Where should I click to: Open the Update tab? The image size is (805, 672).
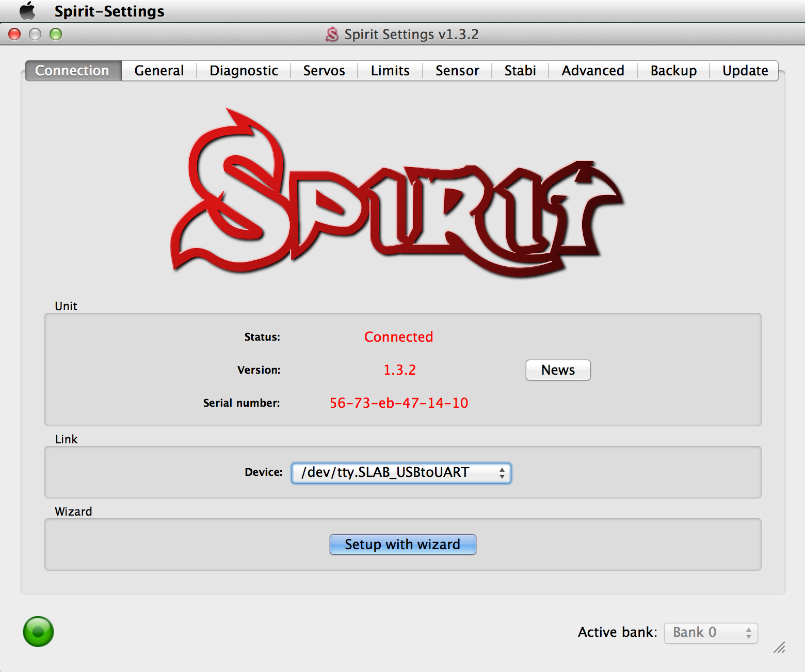[745, 71]
